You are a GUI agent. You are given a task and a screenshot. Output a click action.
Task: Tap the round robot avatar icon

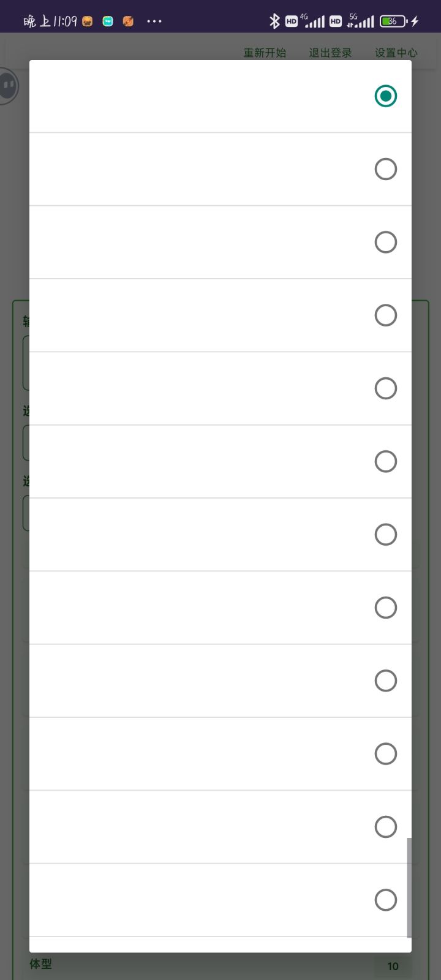tap(7, 86)
